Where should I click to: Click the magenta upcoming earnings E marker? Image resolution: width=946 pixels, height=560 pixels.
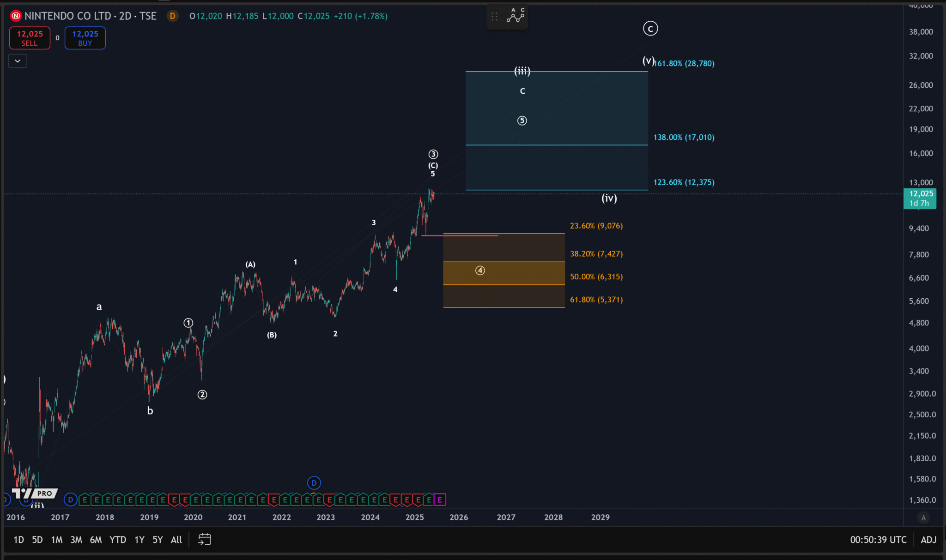(x=440, y=500)
